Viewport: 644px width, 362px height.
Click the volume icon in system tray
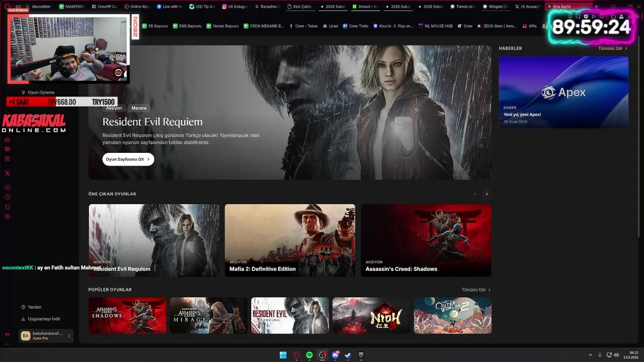point(616,355)
